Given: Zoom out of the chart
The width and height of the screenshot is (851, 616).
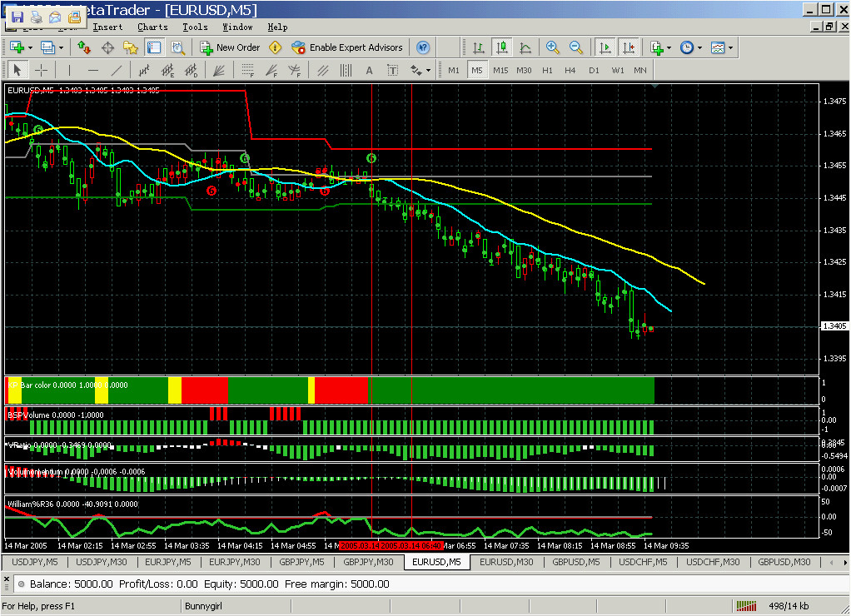Looking at the screenshot, I should tap(576, 47).
